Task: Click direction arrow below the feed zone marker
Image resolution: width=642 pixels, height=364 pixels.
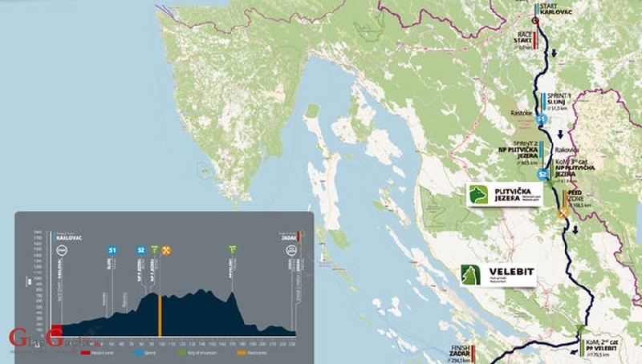Action: 575,230
